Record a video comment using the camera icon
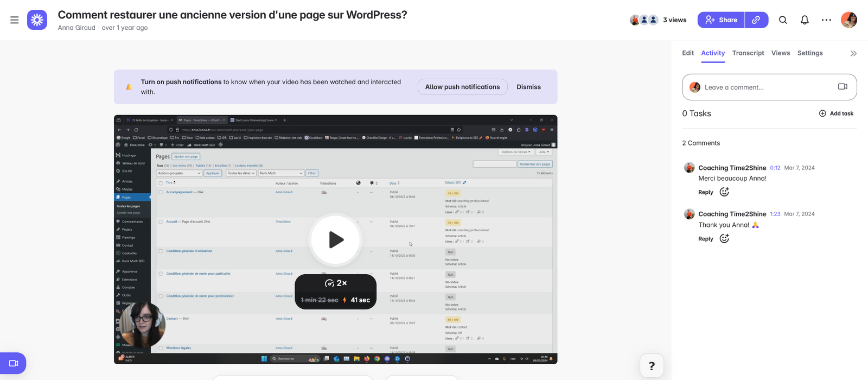Screen dimensions: 868x380 843,87
